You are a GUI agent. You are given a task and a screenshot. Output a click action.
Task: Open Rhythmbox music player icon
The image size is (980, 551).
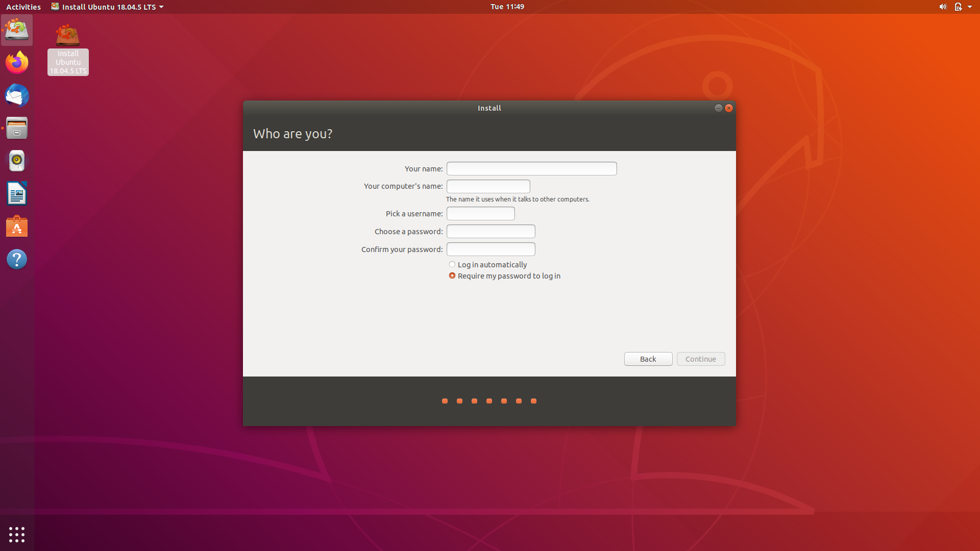pyautogui.click(x=17, y=161)
